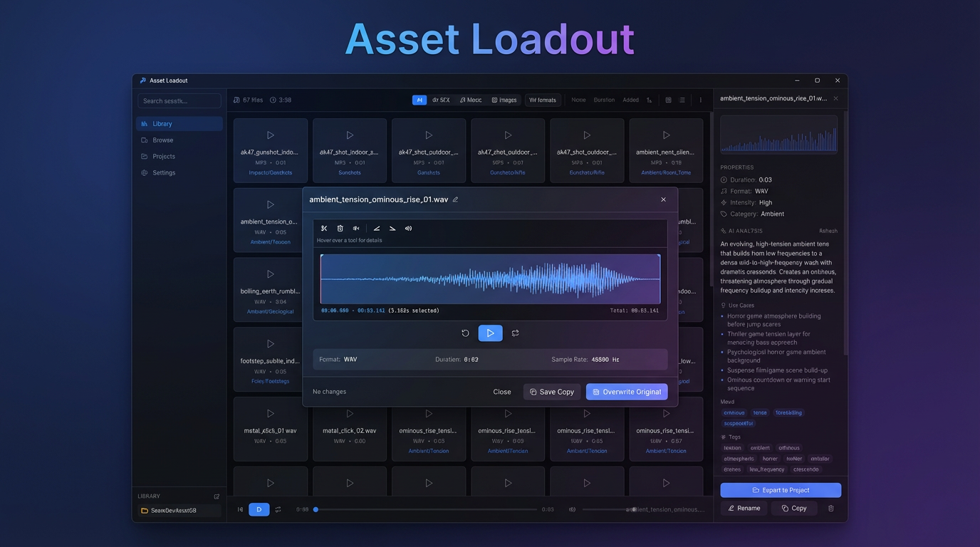980x547 pixels.
Task: Click the pencil icon beside the dialog filename
Action: [x=455, y=199]
